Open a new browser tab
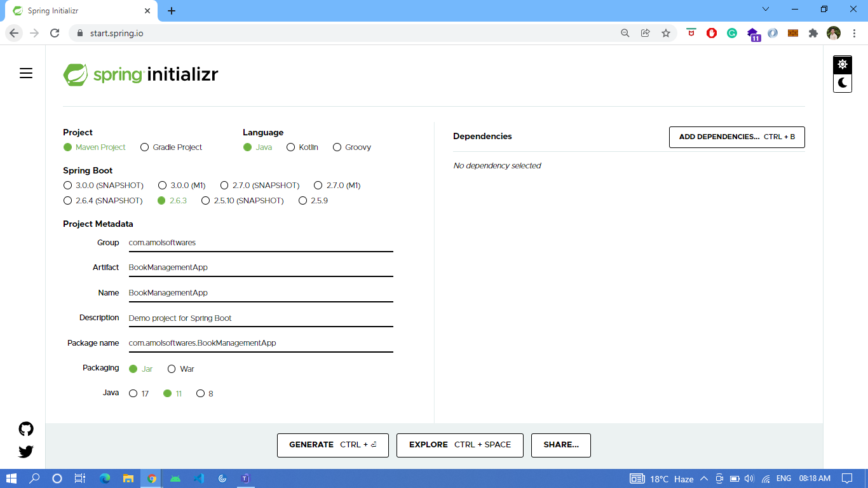 [x=172, y=11]
